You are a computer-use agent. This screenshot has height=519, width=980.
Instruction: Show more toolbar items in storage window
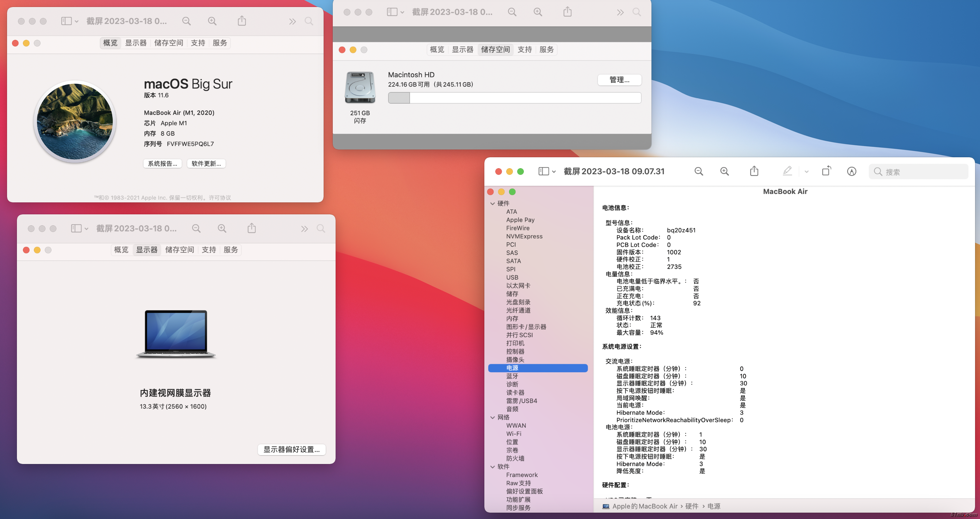620,13
